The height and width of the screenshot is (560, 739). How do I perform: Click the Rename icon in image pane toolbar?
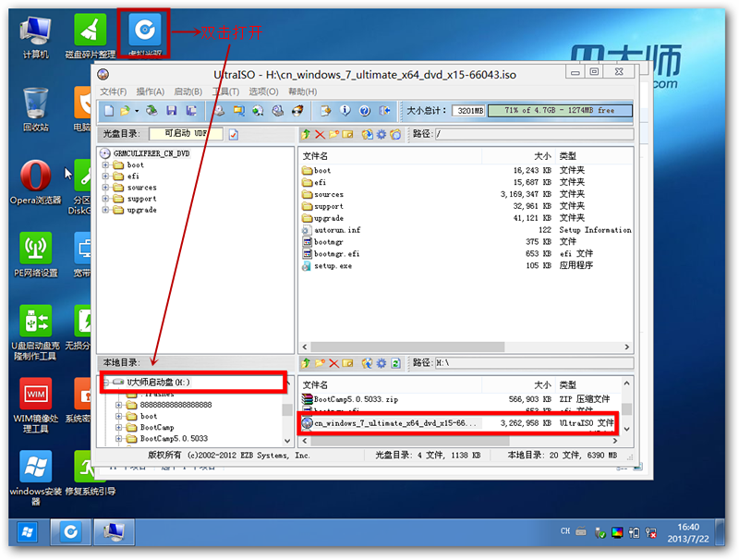point(348,134)
